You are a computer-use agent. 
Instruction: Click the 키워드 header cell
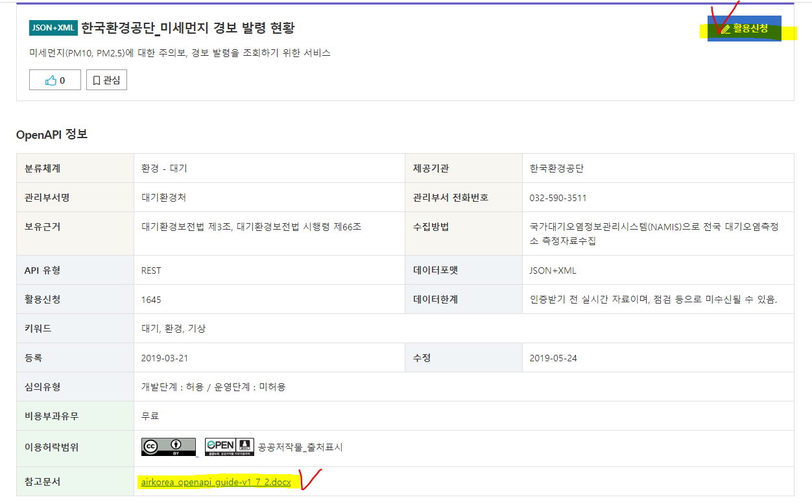pos(75,328)
